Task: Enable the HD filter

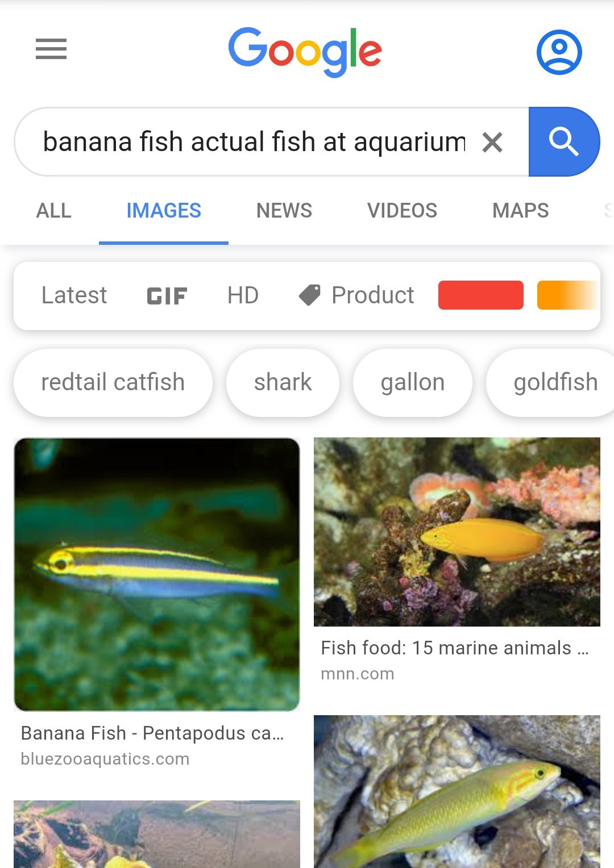Action: [x=243, y=295]
